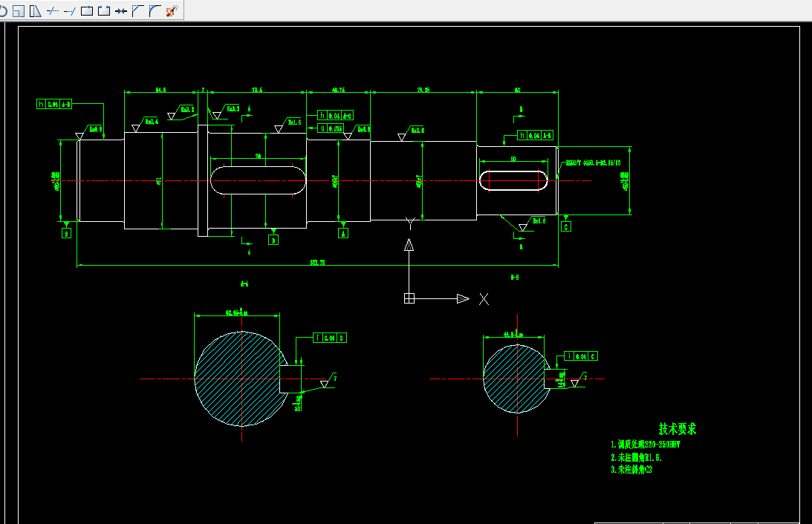Select the Join tool icon
812x524 pixels.
coord(120,10)
